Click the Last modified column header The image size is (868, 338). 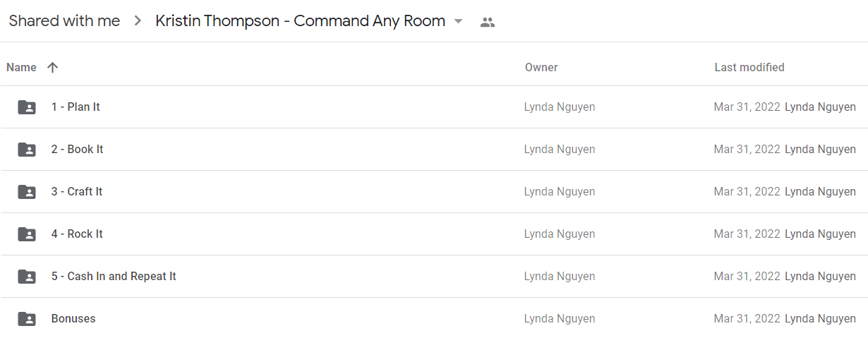click(749, 68)
